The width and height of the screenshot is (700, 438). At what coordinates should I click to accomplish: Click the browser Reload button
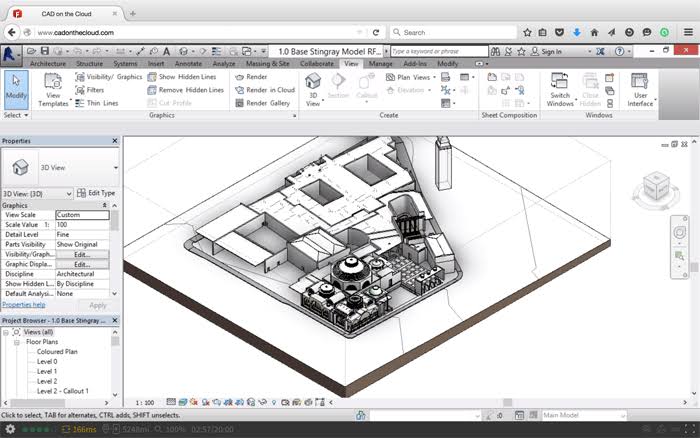376,33
